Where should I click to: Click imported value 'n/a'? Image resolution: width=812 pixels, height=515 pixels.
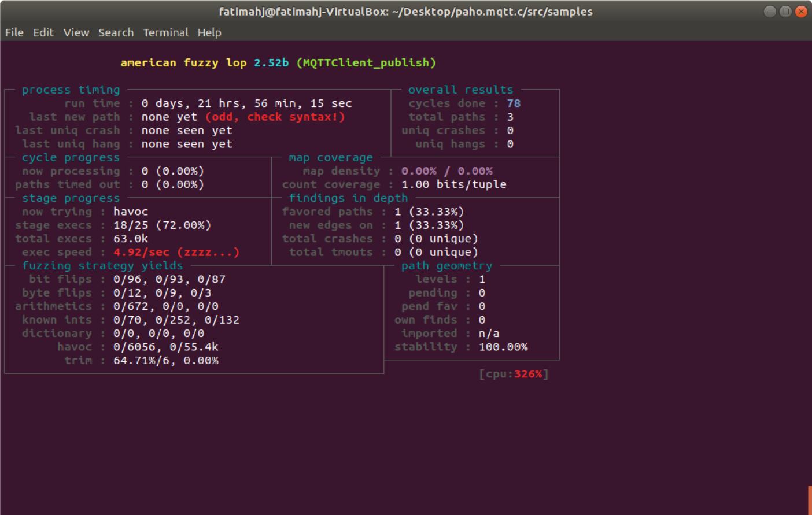pyautogui.click(x=489, y=334)
